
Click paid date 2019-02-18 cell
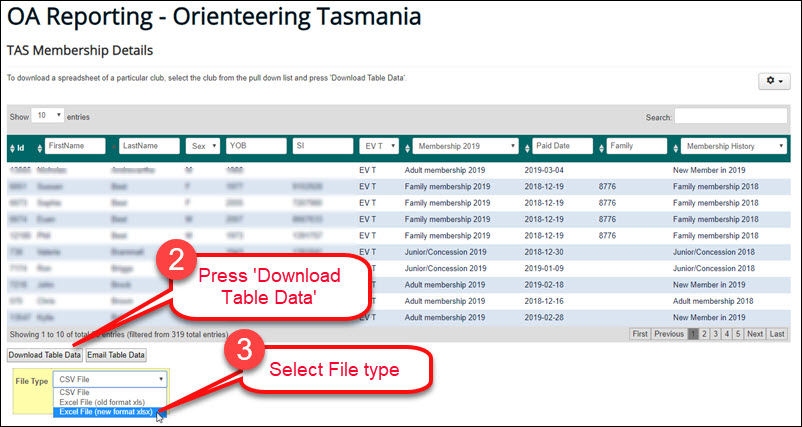point(544,285)
